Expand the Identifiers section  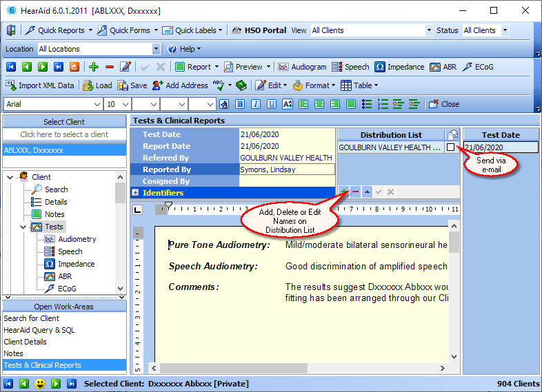(135, 193)
